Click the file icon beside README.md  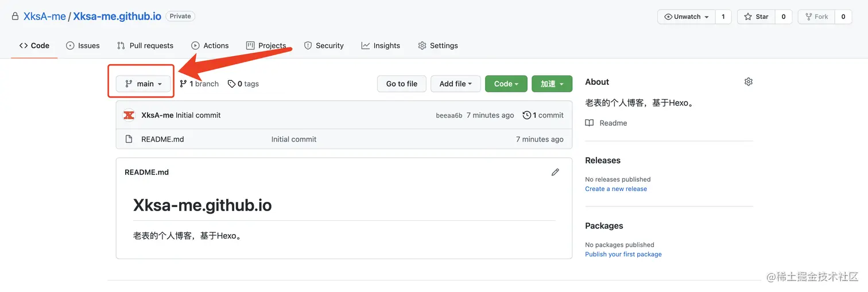(x=129, y=139)
